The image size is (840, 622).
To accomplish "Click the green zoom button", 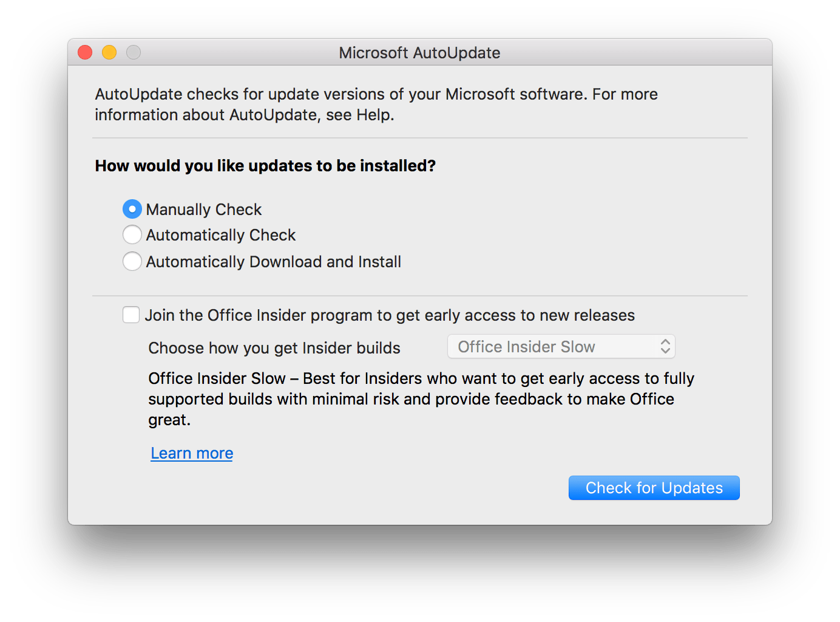I will (133, 52).
